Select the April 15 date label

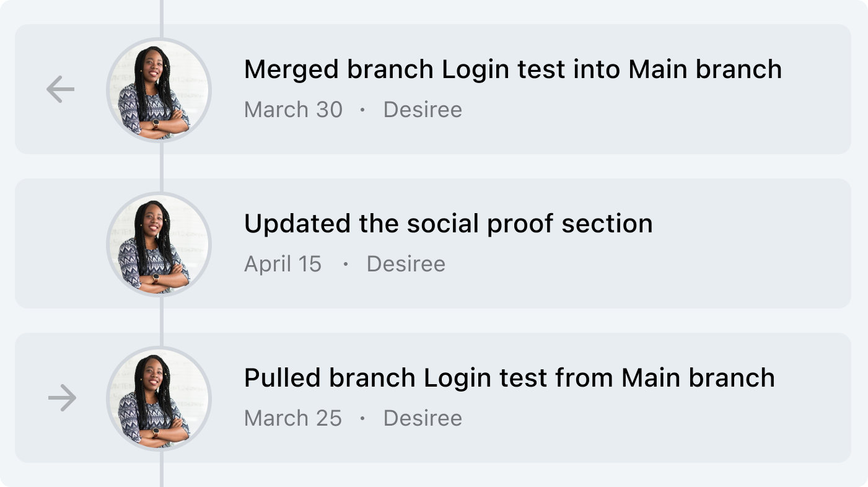pyautogui.click(x=283, y=264)
